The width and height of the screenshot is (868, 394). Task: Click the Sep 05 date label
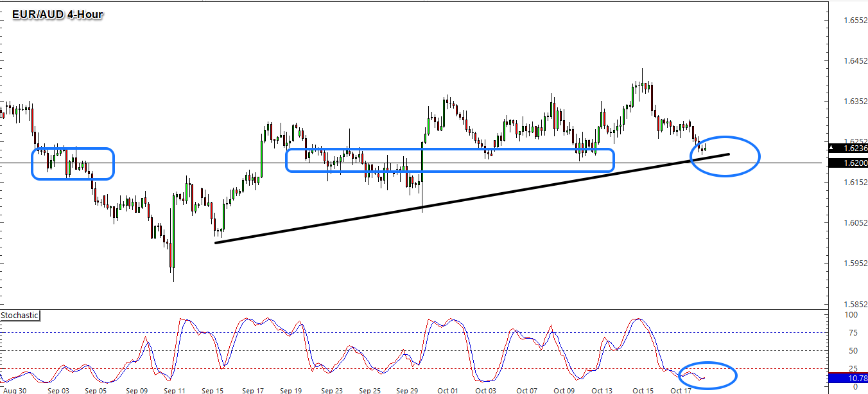point(96,390)
